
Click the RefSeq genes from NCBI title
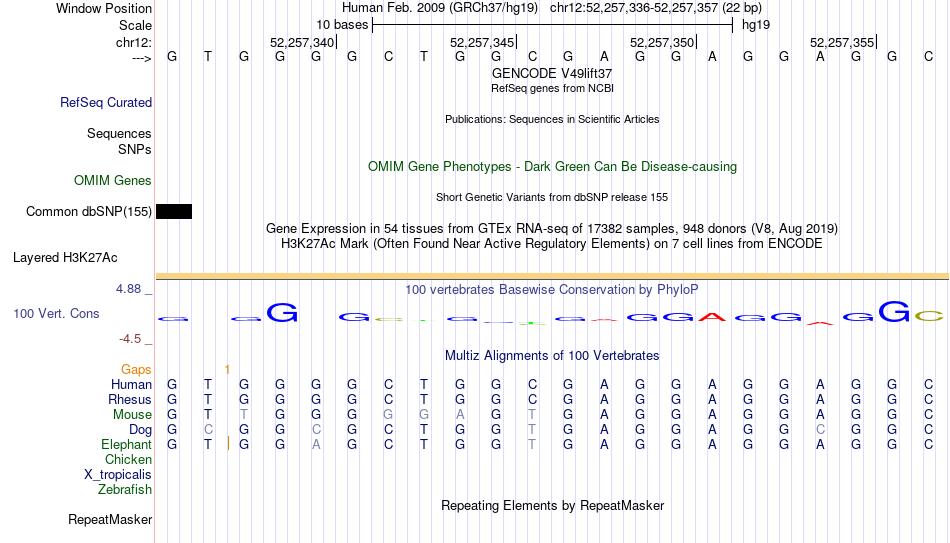pyautogui.click(x=553, y=88)
